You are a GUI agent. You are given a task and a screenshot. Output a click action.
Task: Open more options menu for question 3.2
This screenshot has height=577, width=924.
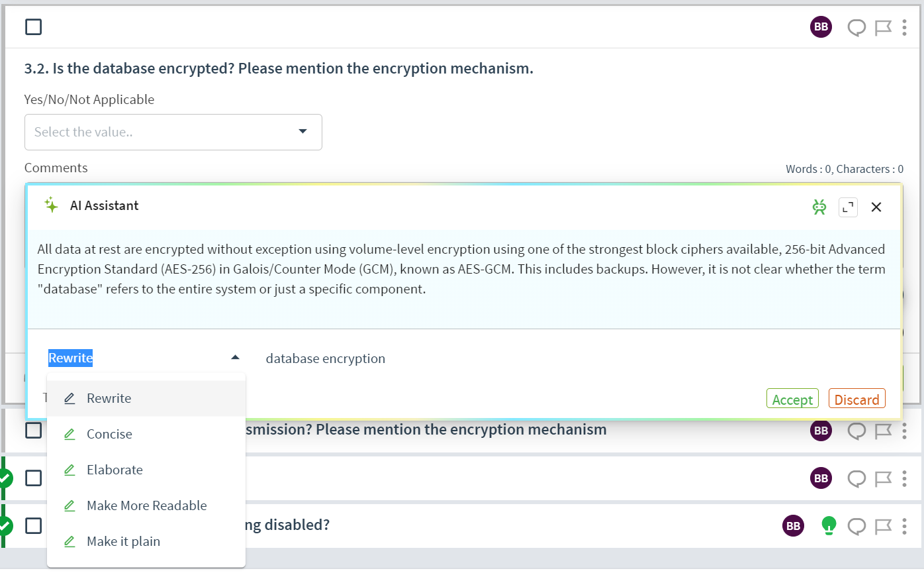click(904, 27)
